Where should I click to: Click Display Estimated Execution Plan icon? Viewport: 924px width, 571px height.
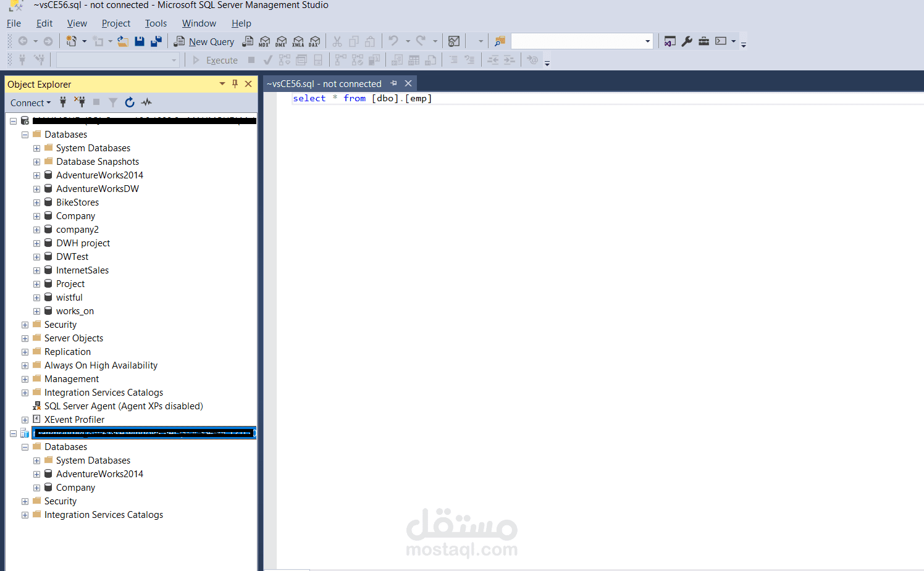[x=285, y=60]
